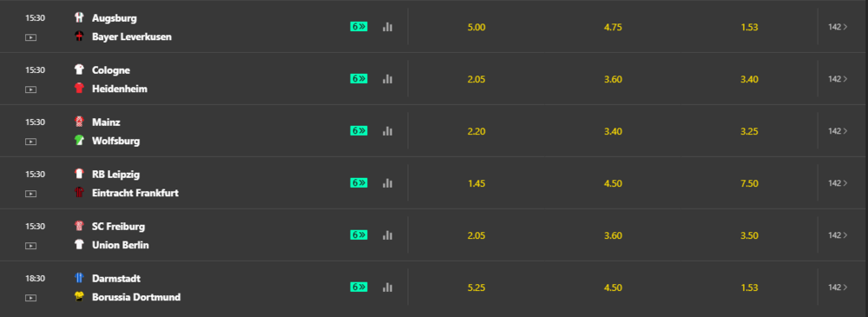Open stats icon for Augsburg match
Image resolution: width=868 pixels, height=317 pixels.
[x=387, y=27]
